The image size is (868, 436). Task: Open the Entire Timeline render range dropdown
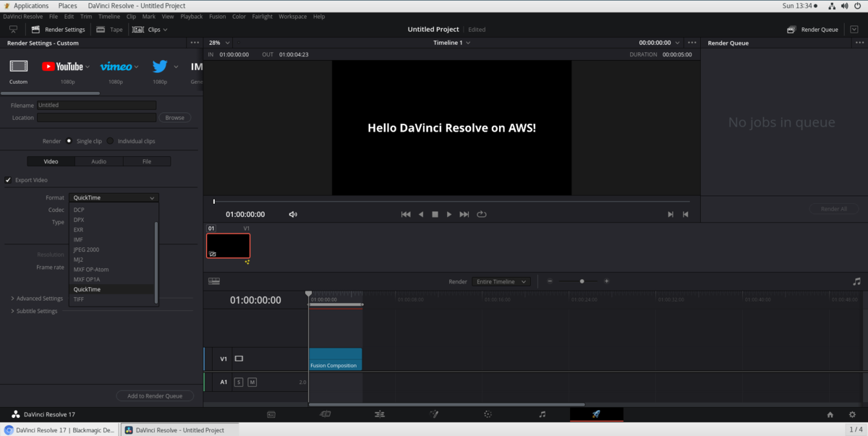coord(501,281)
